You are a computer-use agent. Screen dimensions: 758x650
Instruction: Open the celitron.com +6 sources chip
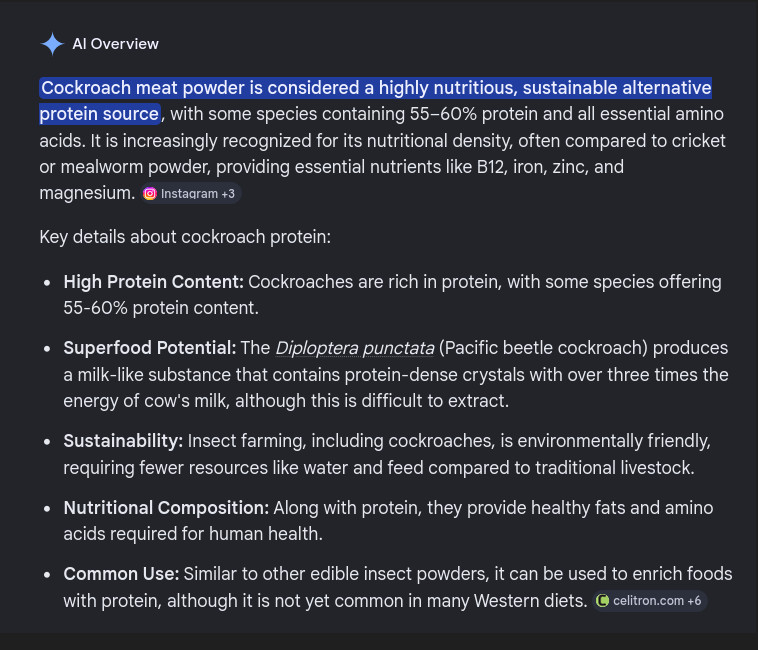[x=650, y=601]
